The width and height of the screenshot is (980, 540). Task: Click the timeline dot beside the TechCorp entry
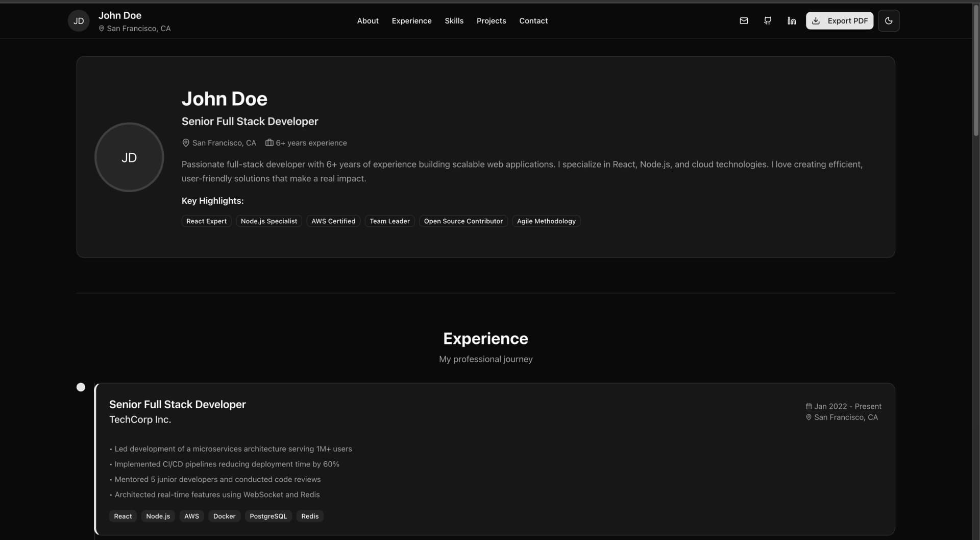81,387
